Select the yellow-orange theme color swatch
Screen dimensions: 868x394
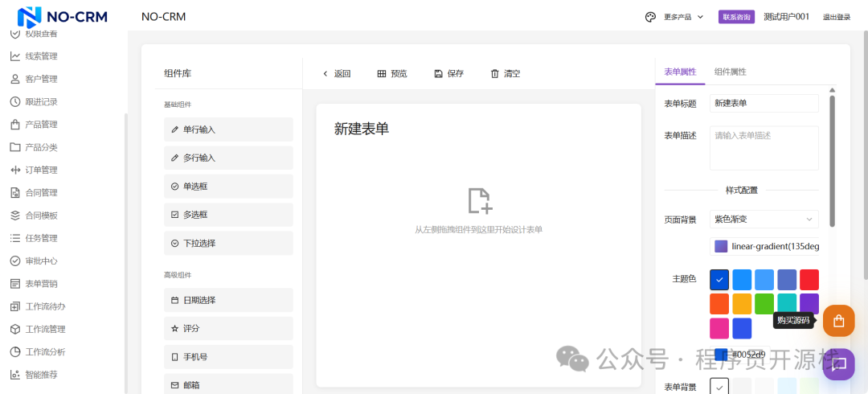(742, 304)
